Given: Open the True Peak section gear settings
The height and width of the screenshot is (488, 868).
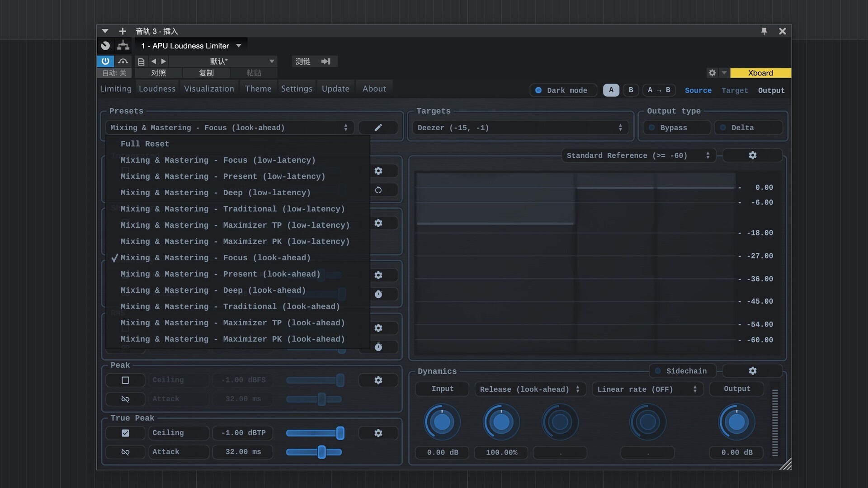Looking at the screenshot, I should point(378,433).
